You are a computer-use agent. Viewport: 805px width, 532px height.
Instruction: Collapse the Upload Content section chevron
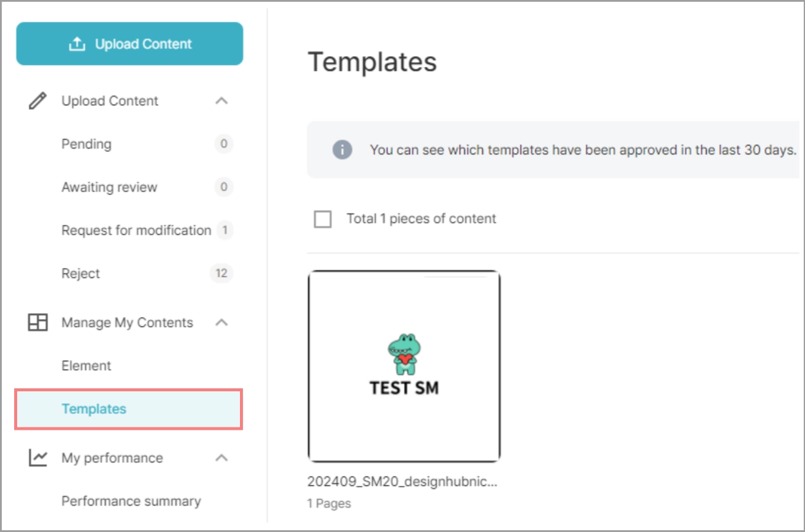(222, 101)
